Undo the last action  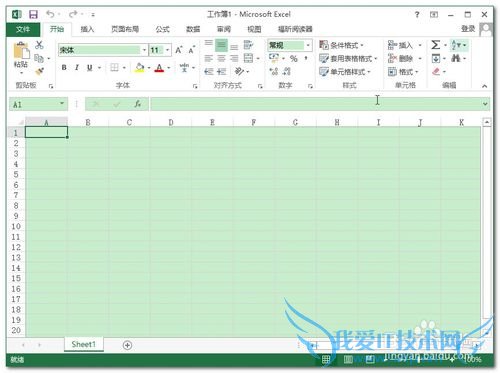[x=50, y=14]
